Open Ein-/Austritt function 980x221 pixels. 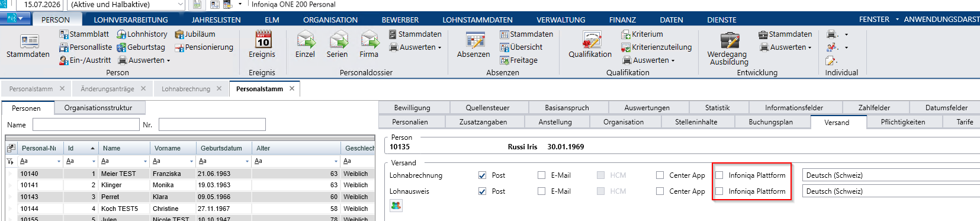pos(85,60)
